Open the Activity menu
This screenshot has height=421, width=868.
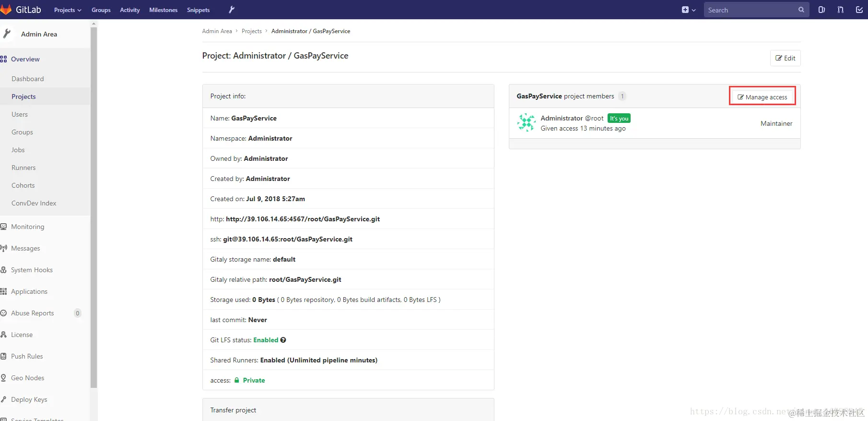coord(130,10)
